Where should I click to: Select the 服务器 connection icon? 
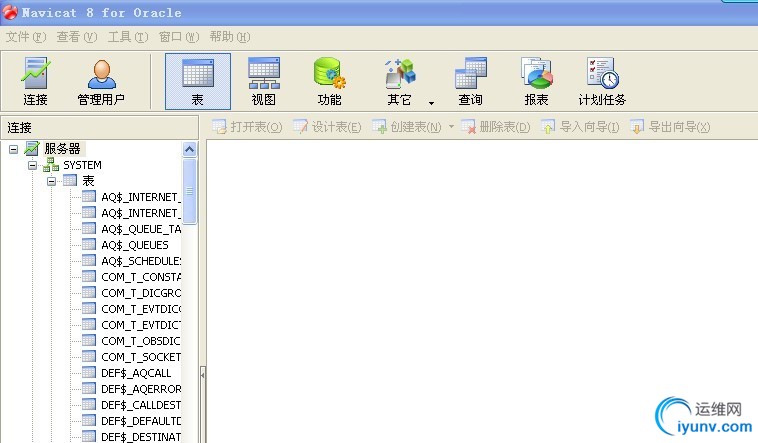click(x=32, y=148)
